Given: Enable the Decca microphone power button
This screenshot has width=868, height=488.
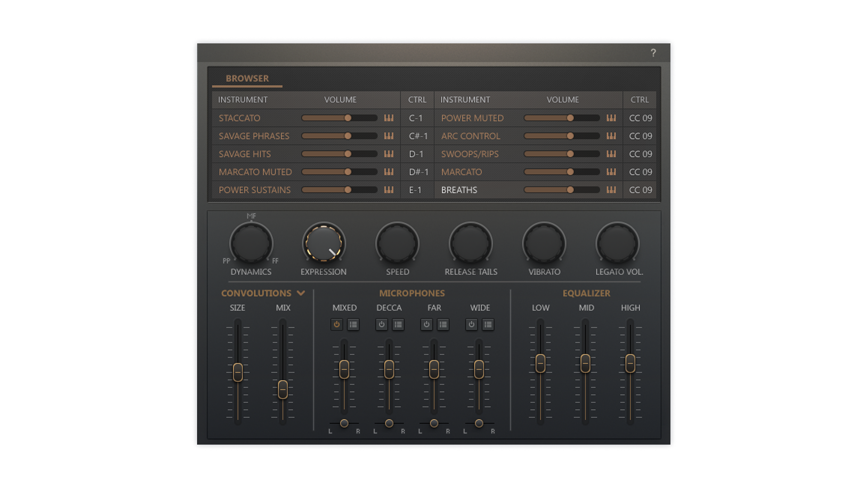Looking at the screenshot, I should pos(382,324).
